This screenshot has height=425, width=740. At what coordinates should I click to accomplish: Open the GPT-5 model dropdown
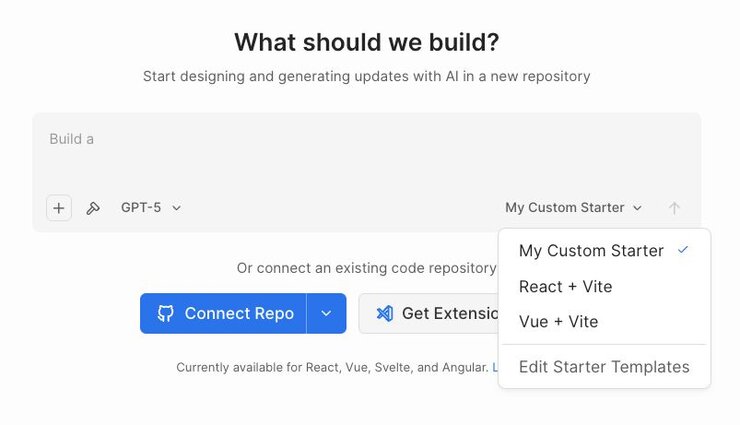pyautogui.click(x=151, y=208)
